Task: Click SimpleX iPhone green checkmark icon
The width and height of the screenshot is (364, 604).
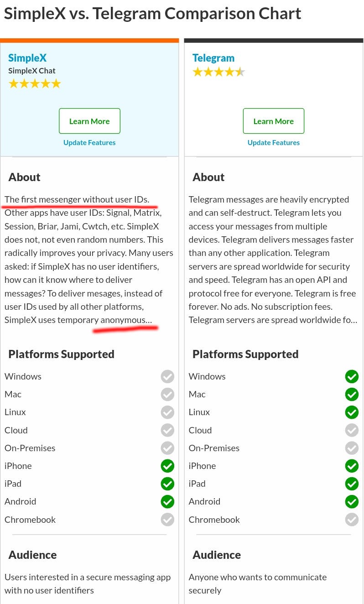Action: pos(167,466)
